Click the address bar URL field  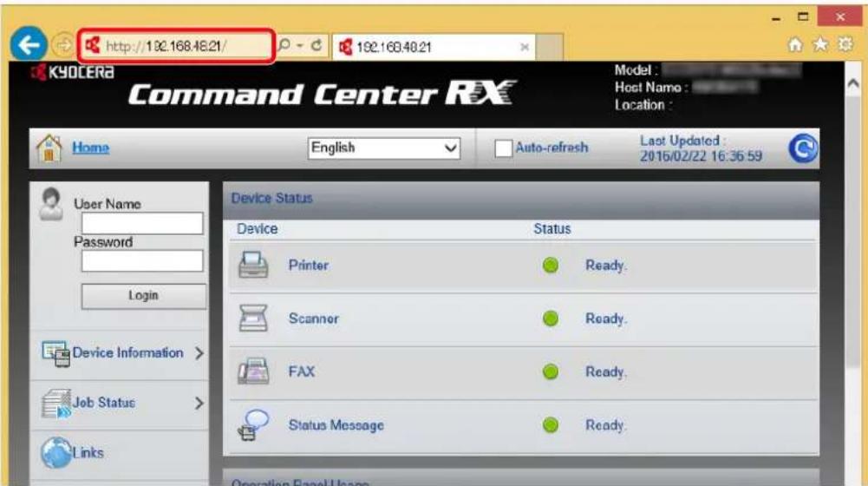(x=176, y=46)
